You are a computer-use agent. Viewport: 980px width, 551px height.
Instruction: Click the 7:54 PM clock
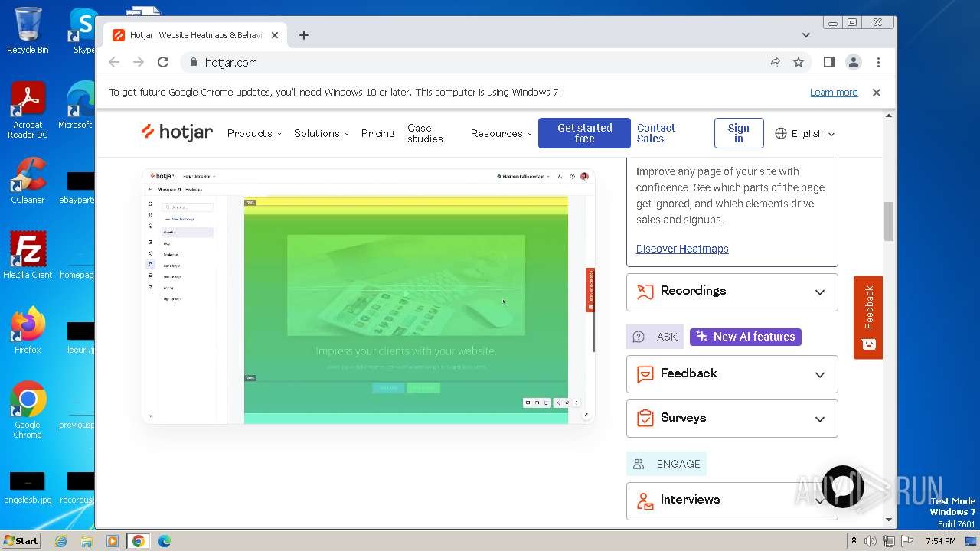pos(940,541)
